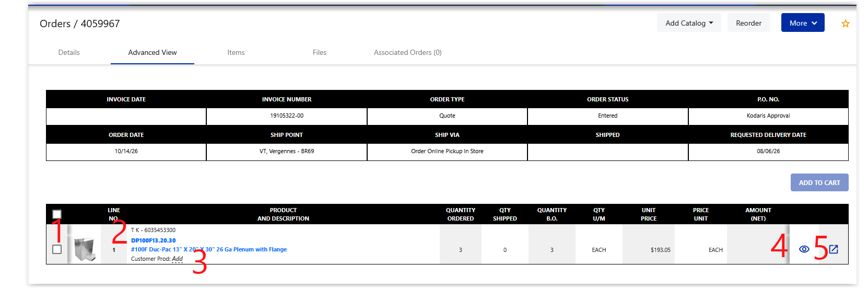
Task: Click order status value Entered
Action: pos(607,116)
